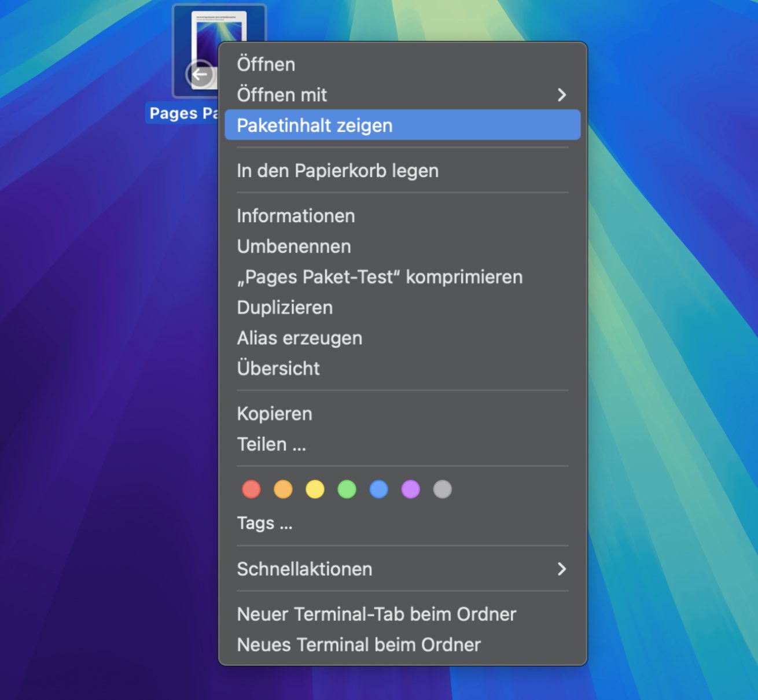
Task: Apply the purple tag color
Action: point(410,489)
